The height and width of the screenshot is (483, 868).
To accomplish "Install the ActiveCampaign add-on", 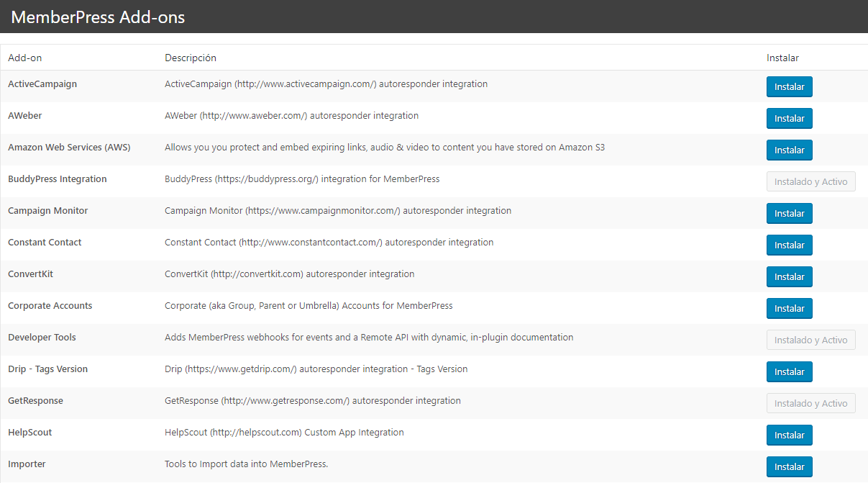I will [789, 86].
